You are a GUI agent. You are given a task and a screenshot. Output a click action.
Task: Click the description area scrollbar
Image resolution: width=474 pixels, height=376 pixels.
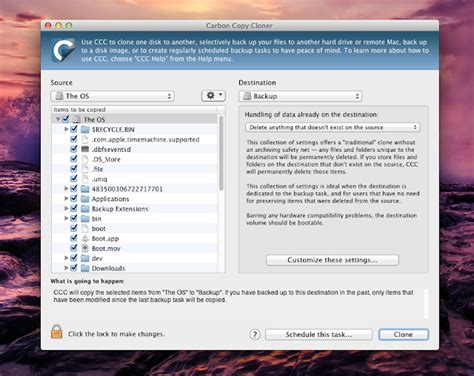click(x=426, y=303)
